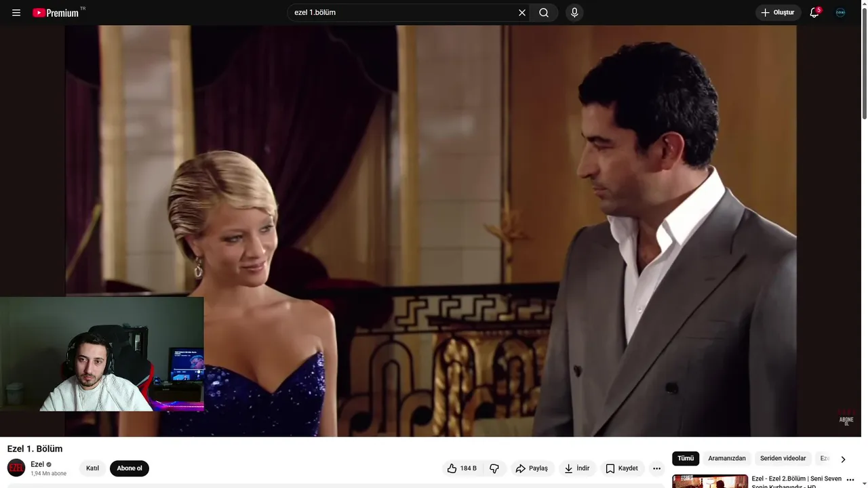The height and width of the screenshot is (488, 868).
Task: Open options for Ezel 2.Bölüm video
Action: [x=850, y=480]
